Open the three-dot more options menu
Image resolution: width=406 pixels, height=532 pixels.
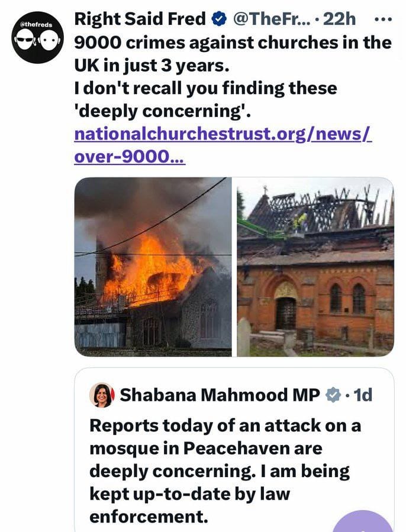coord(383,20)
